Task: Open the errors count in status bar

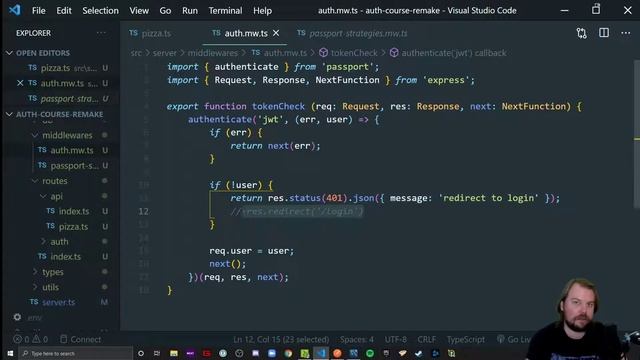Action: click(21, 340)
